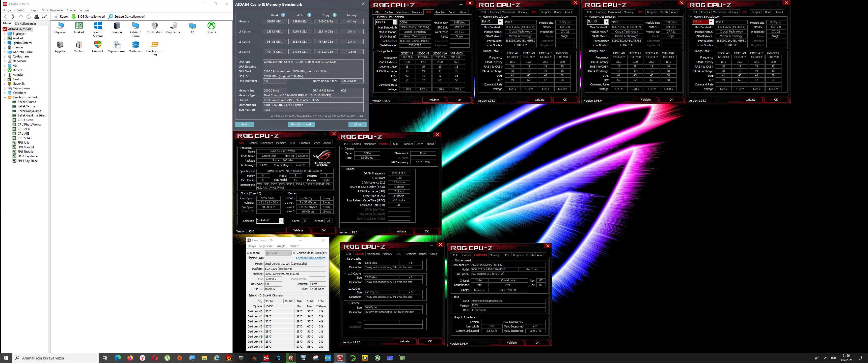Open Slot #2 memory slot dropdown

click(491, 22)
